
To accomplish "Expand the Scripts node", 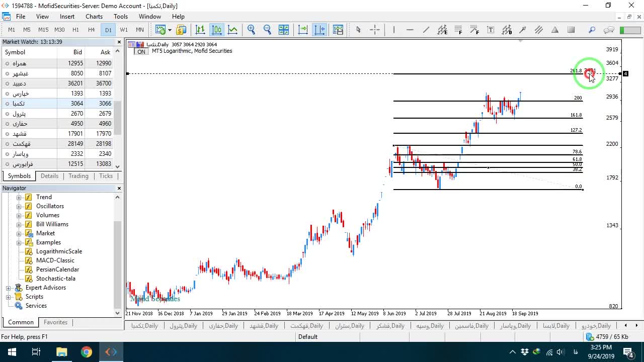I will coord(9,297).
